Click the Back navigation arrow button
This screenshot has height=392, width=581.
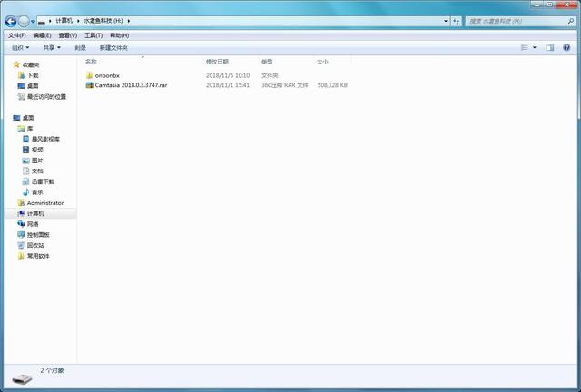coord(11,20)
